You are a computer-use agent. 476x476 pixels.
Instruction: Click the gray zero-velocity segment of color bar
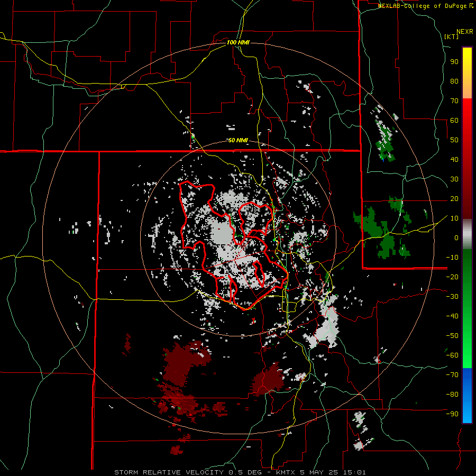pyautogui.click(x=467, y=234)
